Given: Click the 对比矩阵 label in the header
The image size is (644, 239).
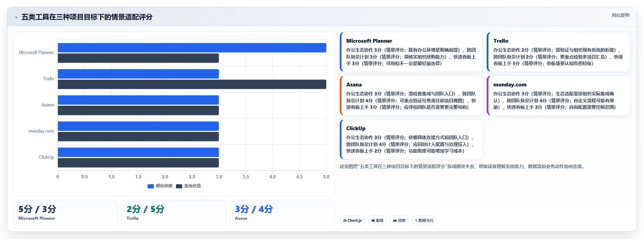Looking at the screenshot, I should pos(621,15).
